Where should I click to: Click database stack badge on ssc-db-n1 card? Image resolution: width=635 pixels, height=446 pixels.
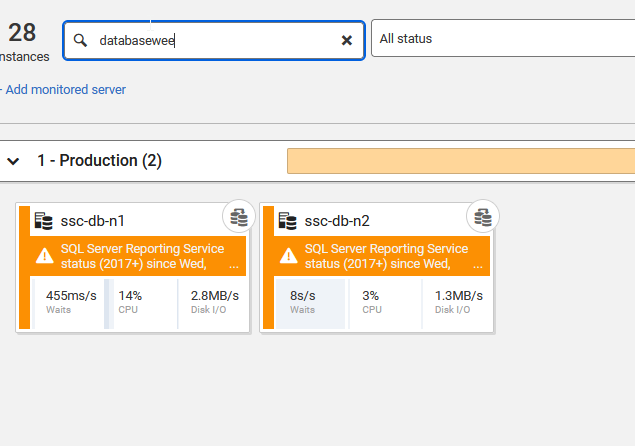click(238, 216)
